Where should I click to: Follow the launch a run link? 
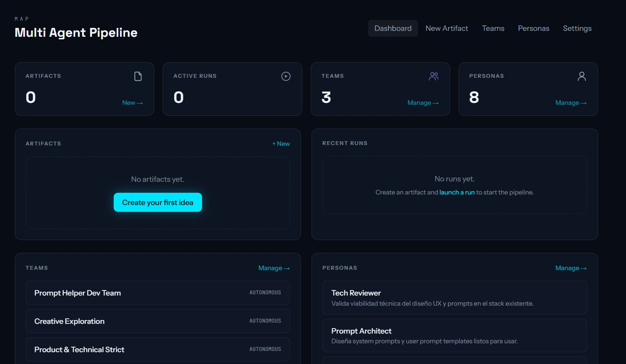pos(457,192)
